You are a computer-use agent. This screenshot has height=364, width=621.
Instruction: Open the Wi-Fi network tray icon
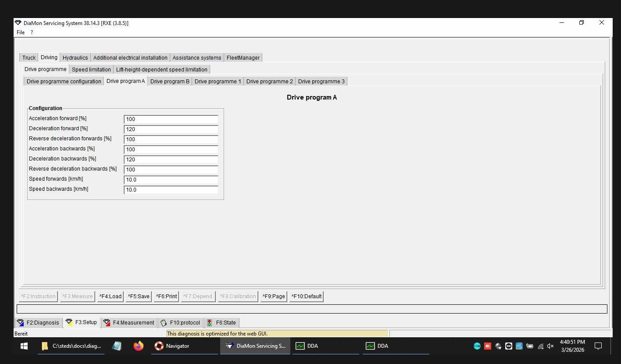coord(540,346)
